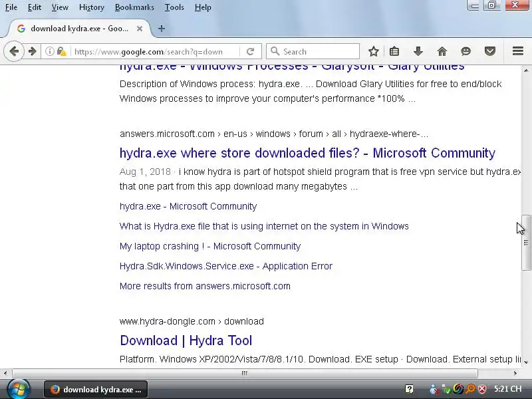Open Glarysoft hydra.exe Windows Processes result

coord(292,67)
